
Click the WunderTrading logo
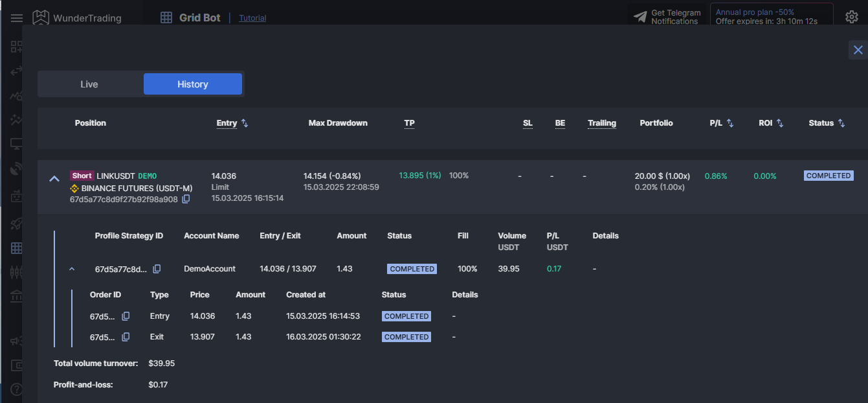click(77, 17)
